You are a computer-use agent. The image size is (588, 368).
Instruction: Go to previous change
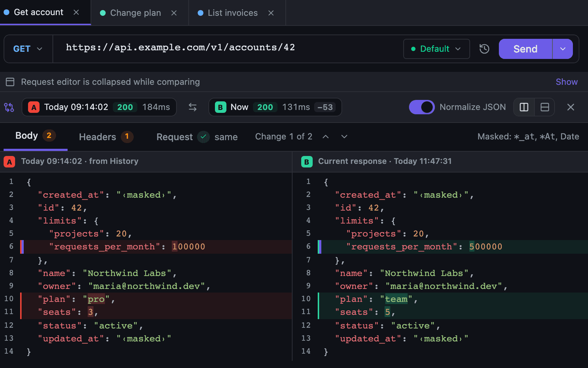coord(326,137)
